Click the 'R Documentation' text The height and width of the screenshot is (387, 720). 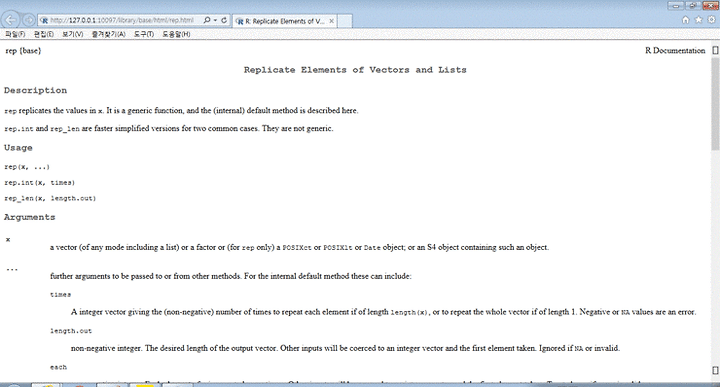click(x=675, y=50)
